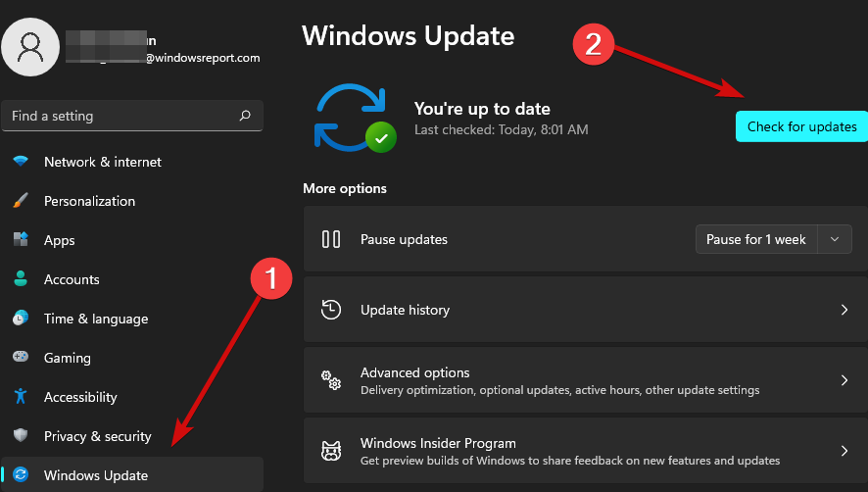The height and width of the screenshot is (492, 868).
Task: Open the Update history row
Action: pyautogui.click(x=586, y=310)
